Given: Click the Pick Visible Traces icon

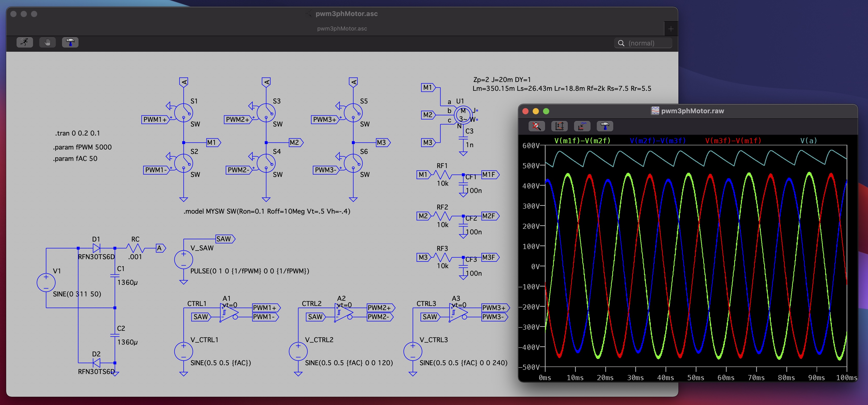Looking at the screenshot, I should (x=582, y=126).
